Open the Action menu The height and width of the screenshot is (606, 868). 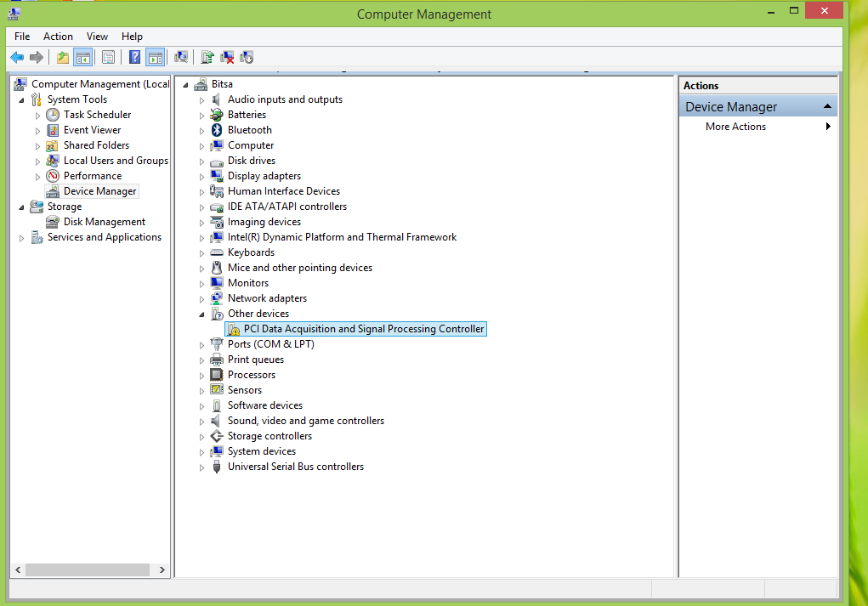[58, 37]
